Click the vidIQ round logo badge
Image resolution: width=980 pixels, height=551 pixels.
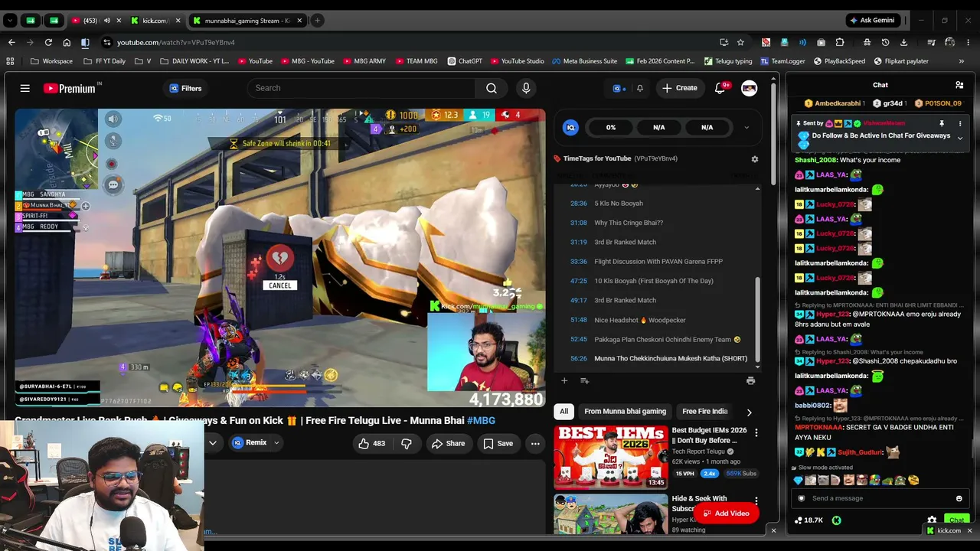click(x=570, y=128)
